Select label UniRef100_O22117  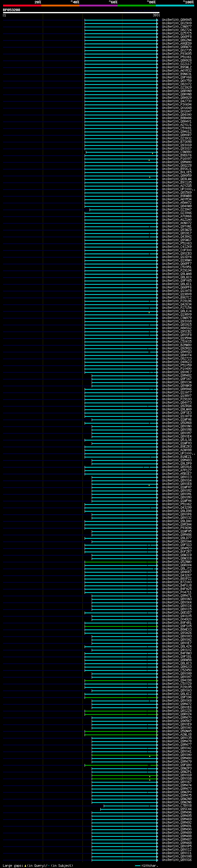(x=177, y=64)
